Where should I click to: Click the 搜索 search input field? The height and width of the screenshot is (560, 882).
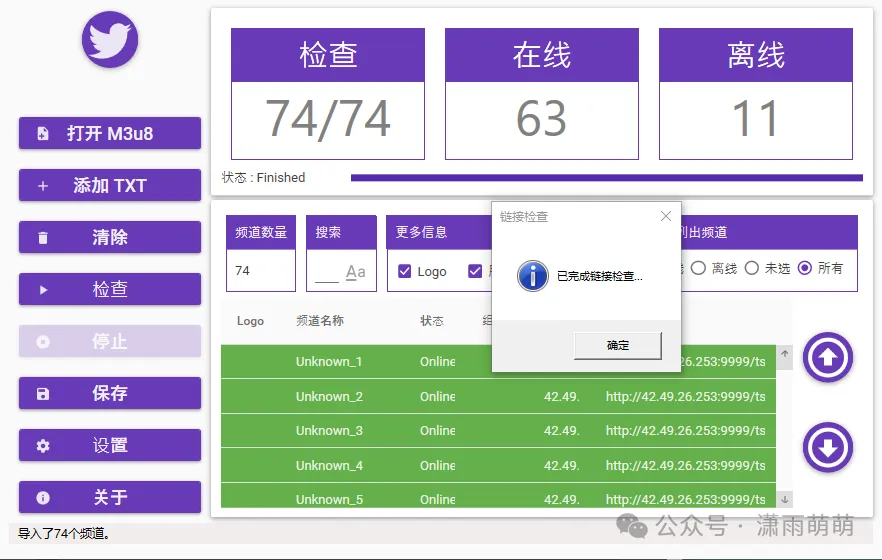(327, 272)
